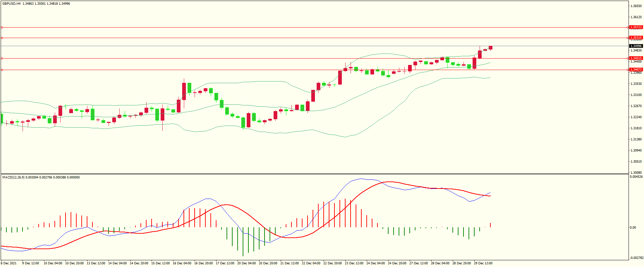Click the 1.34073 support line price tag
The width and height of the screenshot is (644, 267).
coord(636,70)
